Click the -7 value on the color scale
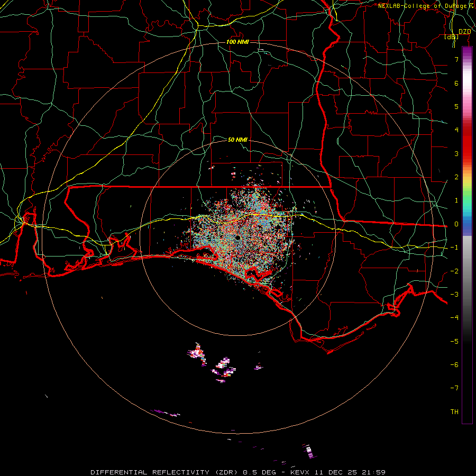Screen dimensions: 476x476 454,388
